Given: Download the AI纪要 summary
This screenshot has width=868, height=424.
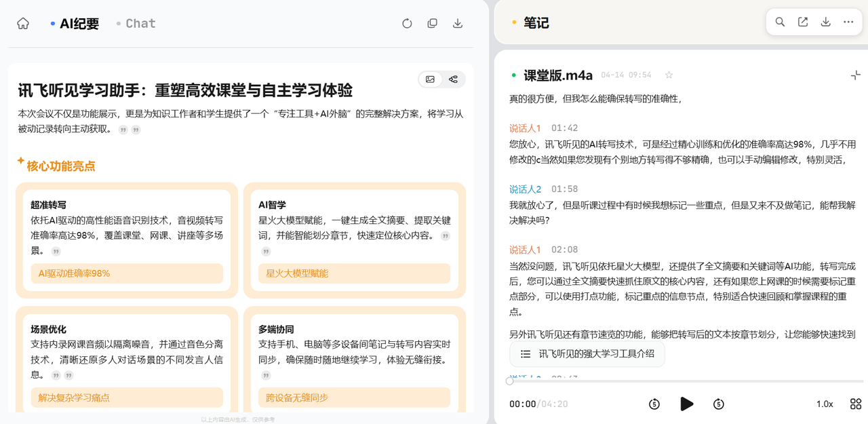Looking at the screenshot, I should point(458,23).
